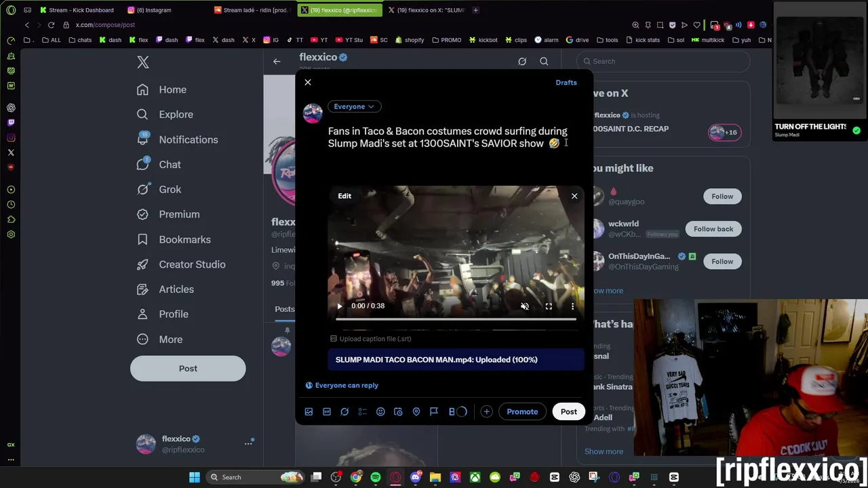Switch to Stream - Kick Dashboard tab

point(77,10)
